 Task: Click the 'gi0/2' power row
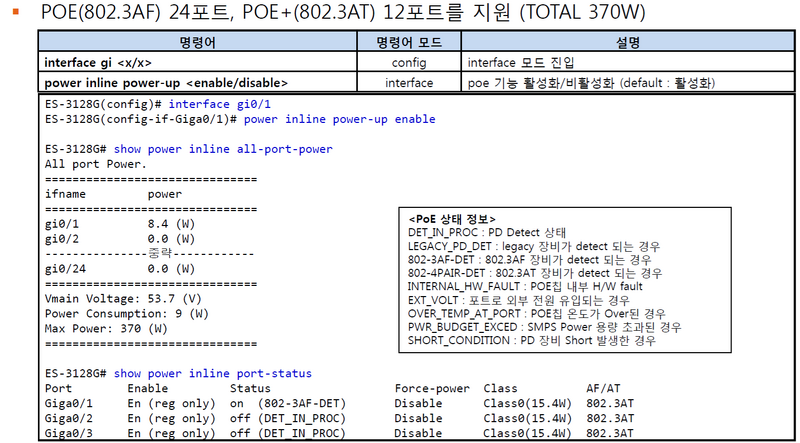[x=120, y=239]
